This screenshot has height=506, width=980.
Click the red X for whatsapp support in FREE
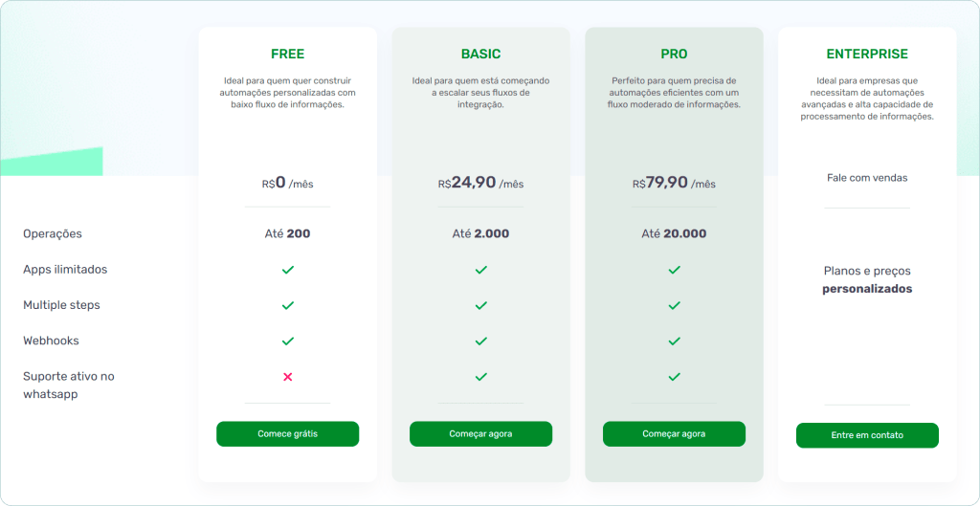[287, 377]
